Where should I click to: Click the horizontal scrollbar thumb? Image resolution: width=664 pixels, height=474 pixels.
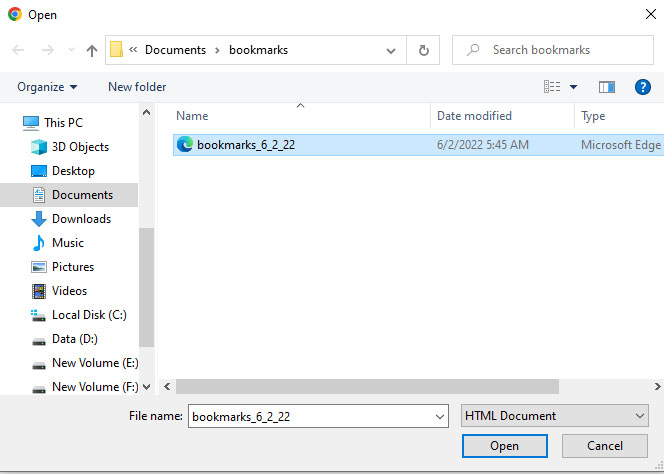pyautogui.click(x=367, y=387)
